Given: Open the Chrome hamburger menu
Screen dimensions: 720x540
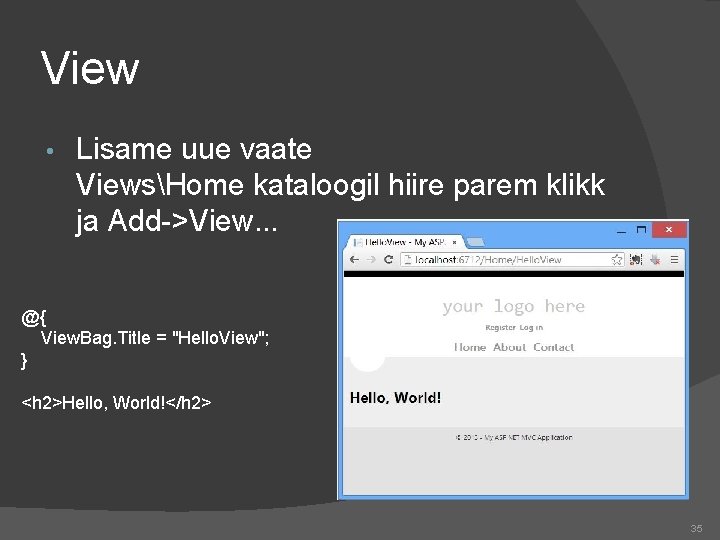Looking at the screenshot, I should coord(674,260).
